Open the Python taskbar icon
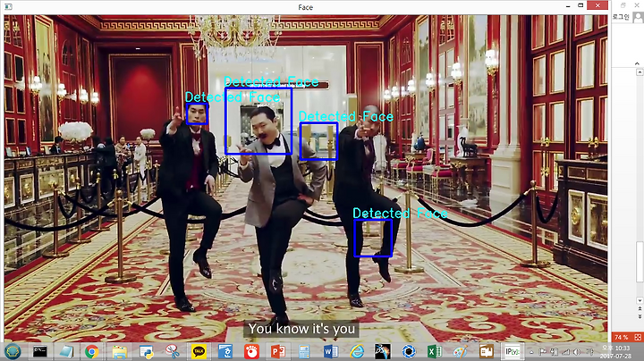This screenshot has width=644, height=361. 146,351
